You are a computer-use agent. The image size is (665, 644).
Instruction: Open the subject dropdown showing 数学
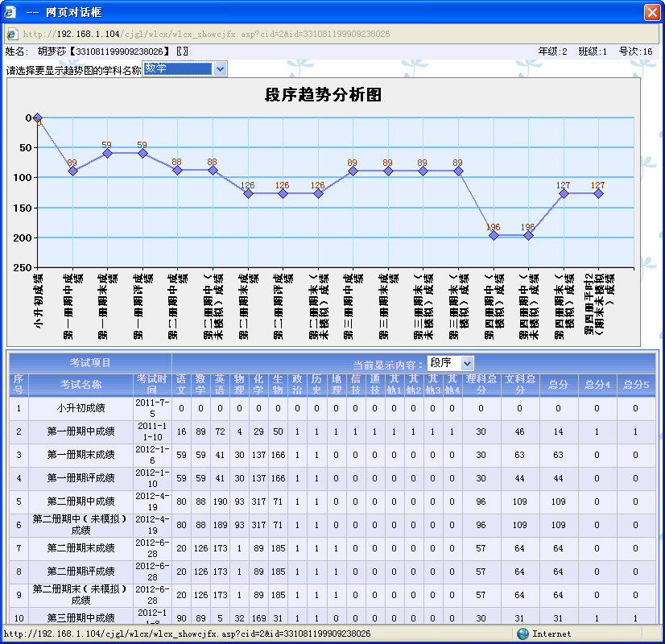pos(220,69)
